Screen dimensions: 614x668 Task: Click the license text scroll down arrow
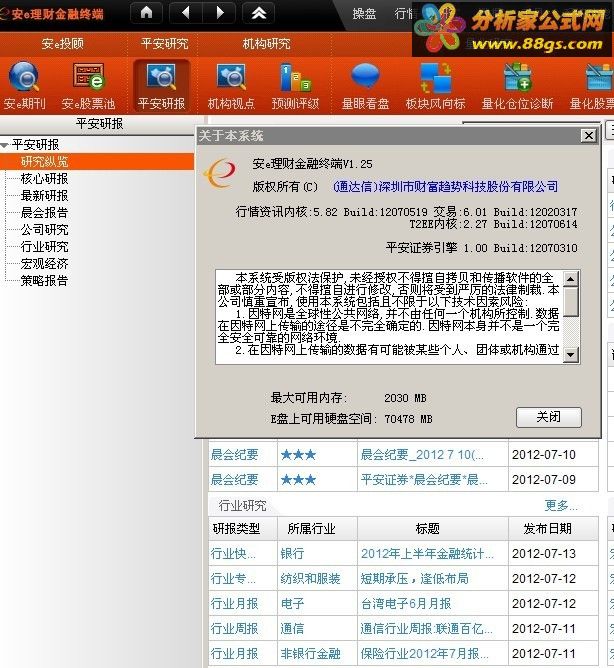(571, 354)
